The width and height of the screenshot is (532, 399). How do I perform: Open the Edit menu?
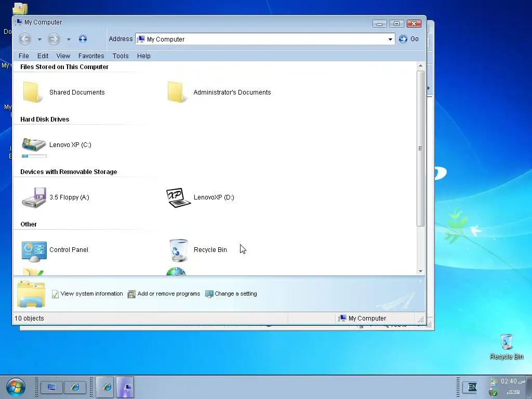coord(43,56)
